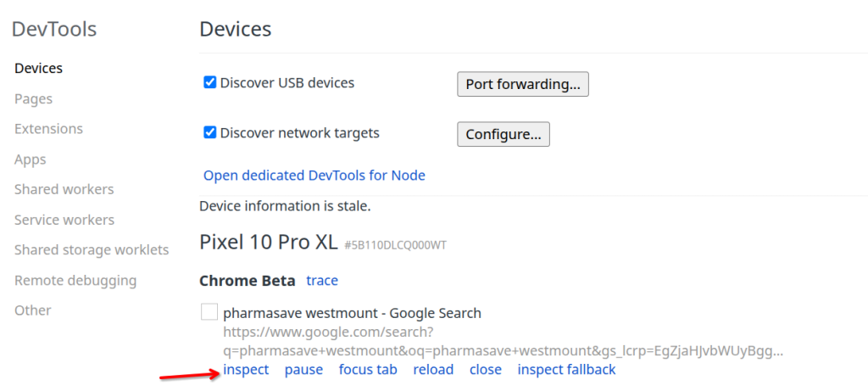868x391 pixels.
Task: Open Remote debugging section
Action: (75, 280)
